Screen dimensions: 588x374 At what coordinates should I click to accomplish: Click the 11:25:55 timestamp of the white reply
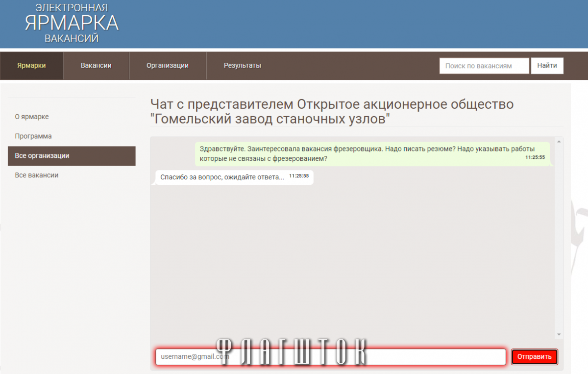(299, 175)
